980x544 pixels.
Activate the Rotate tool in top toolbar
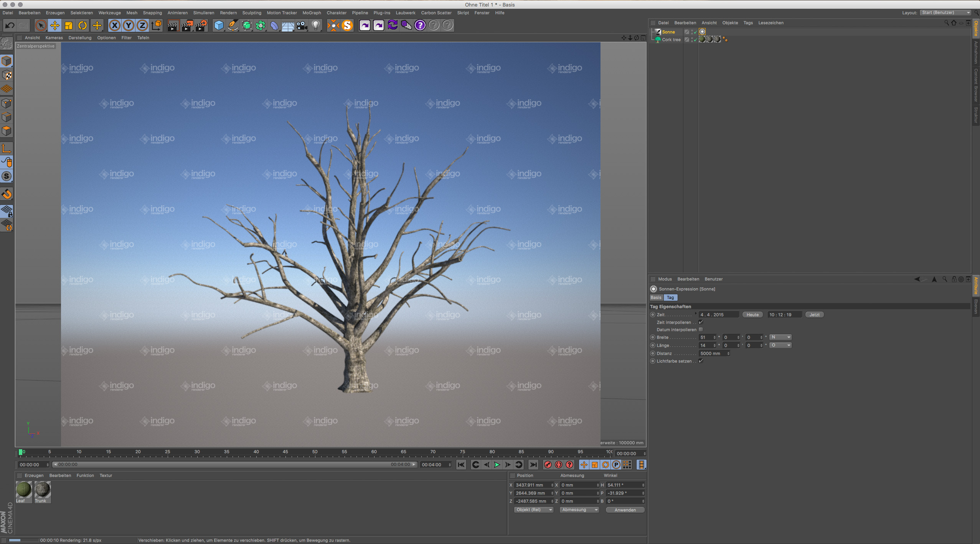point(82,25)
